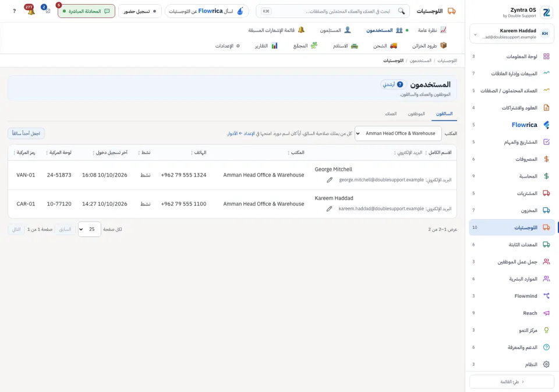Viewport: 559px width, 392px height.
Task: Open الشحن shipping nav item
Action: click(385, 45)
